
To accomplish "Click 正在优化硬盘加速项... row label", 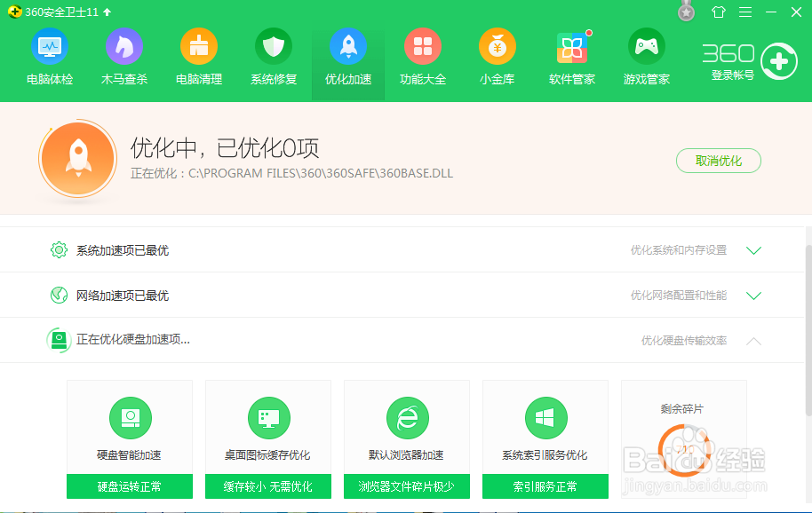I will click(x=133, y=339).
